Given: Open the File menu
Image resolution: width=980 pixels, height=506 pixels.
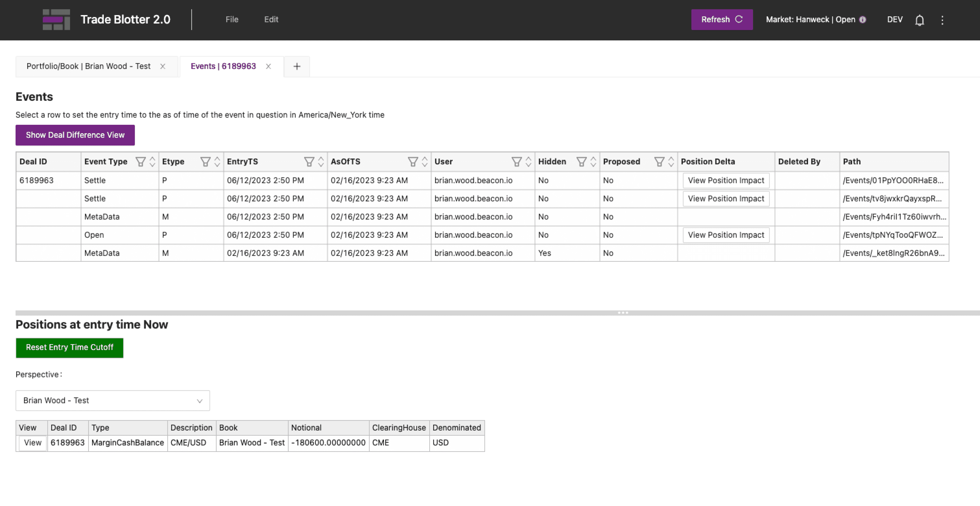Looking at the screenshot, I should (x=232, y=19).
